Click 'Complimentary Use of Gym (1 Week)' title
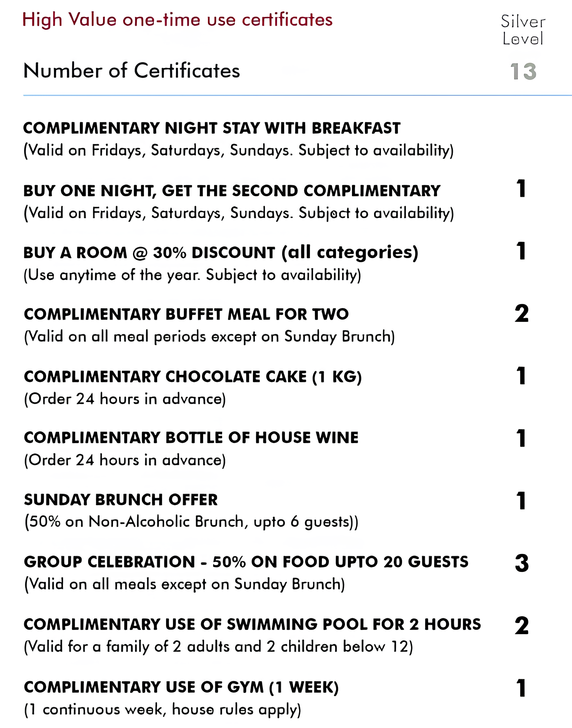This screenshot has height=728, width=572. pos(181,687)
